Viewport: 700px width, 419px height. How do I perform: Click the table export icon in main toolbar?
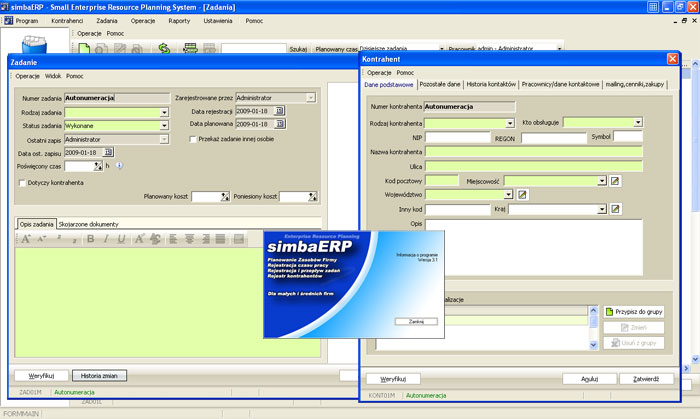pos(191,48)
